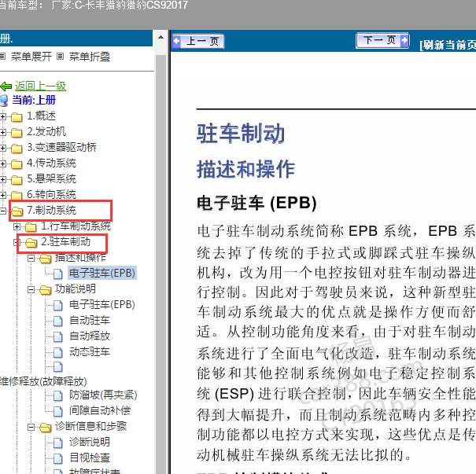Open the 目视检查 page
Screen dimensions: 476x474
click(x=90, y=457)
